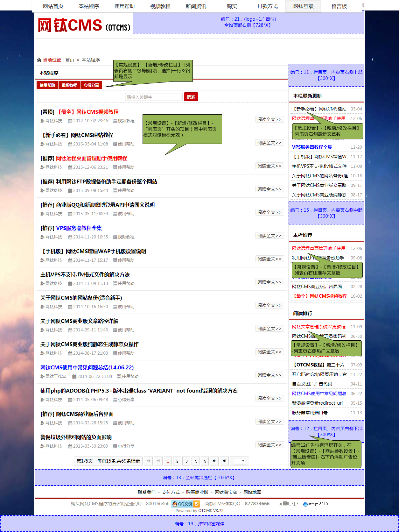Open article VPS服务器教程全集 in main list
The width and height of the screenshot is (399, 532).
pos(79,228)
